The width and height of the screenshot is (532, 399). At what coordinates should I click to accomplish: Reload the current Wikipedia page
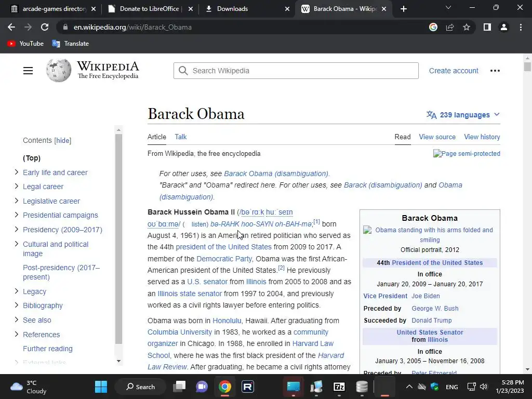tap(45, 27)
